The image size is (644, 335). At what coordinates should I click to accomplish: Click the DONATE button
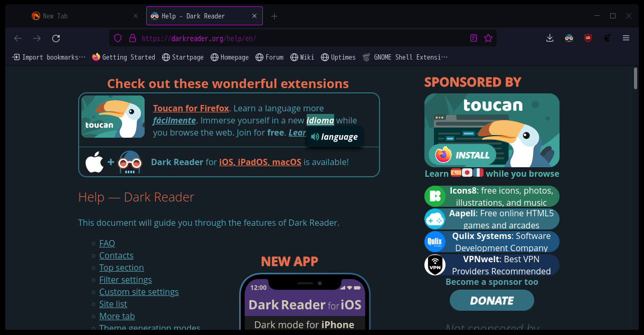click(x=492, y=300)
